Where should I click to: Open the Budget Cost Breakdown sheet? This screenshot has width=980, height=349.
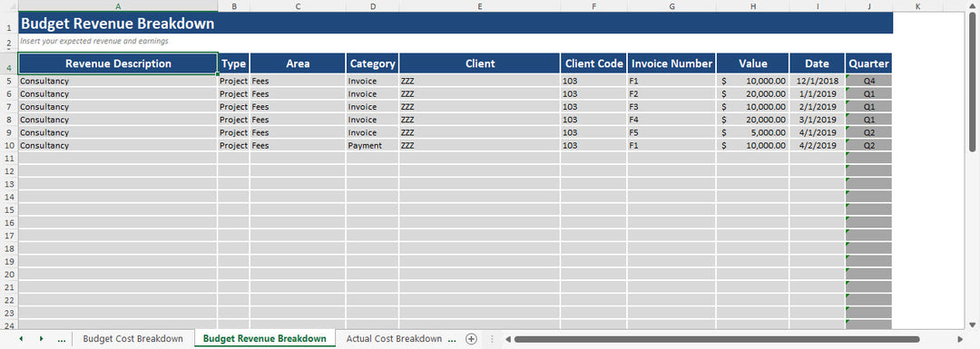click(x=133, y=338)
